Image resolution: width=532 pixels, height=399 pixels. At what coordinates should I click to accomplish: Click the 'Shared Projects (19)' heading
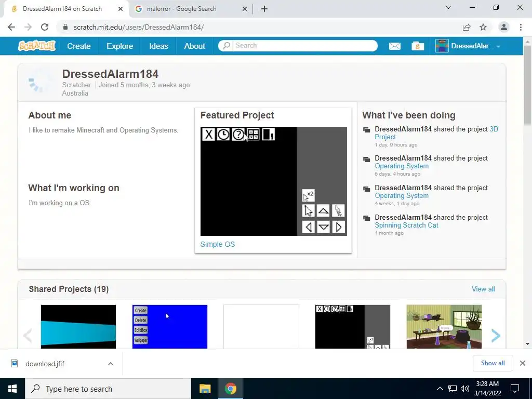pos(69,289)
